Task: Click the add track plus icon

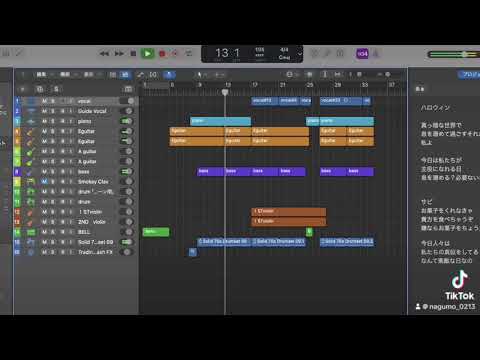Action: (x=23, y=89)
